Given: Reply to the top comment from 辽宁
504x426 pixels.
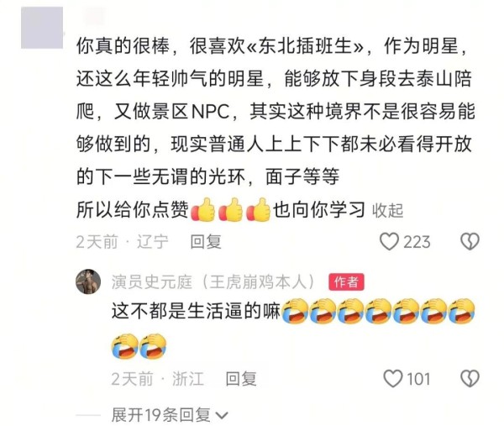Looking at the screenshot, I should (x=206, y=242).
